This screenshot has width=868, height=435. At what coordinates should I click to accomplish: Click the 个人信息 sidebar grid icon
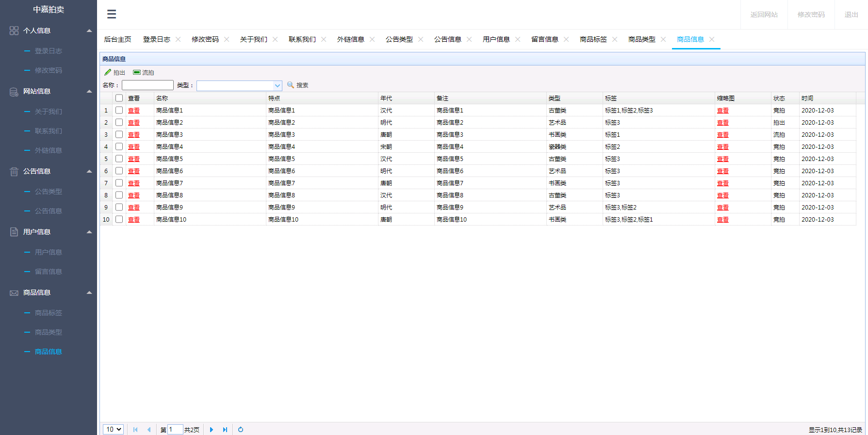click(x=14, y=31)
